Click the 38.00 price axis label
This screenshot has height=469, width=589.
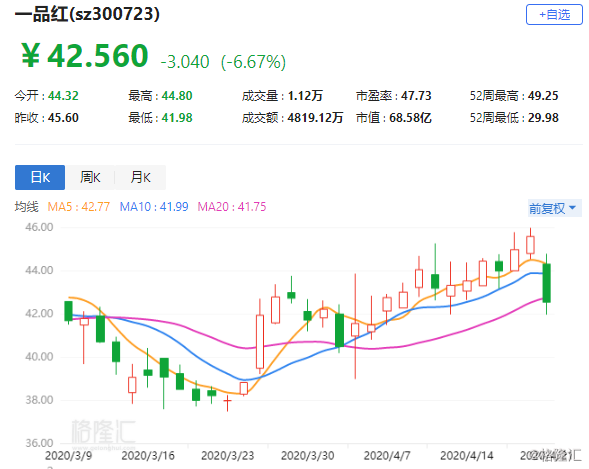pyautogui.click(x=39, y=400)
